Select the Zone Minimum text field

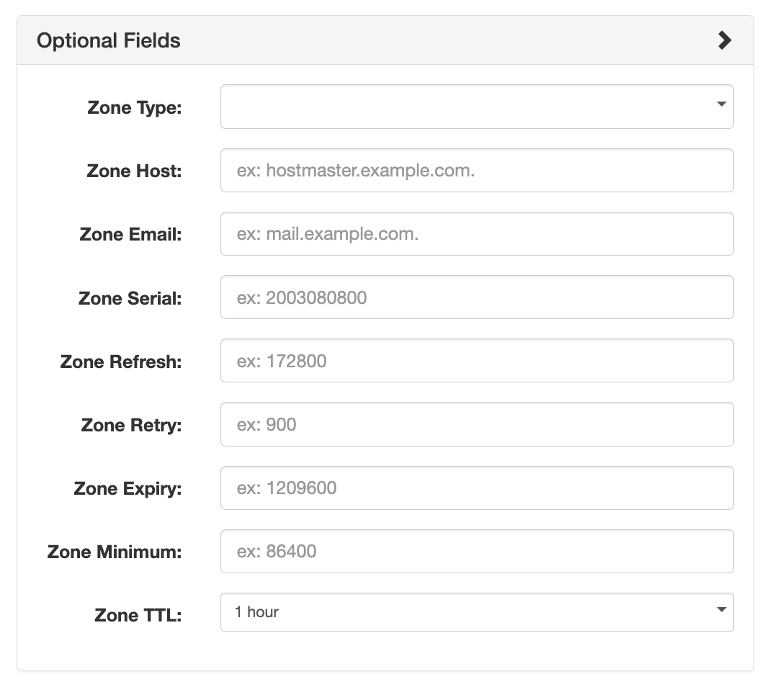click(476, 552)
